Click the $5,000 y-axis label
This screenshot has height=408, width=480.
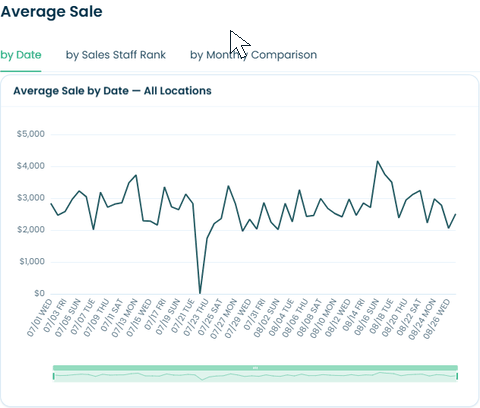click(31, 134)
